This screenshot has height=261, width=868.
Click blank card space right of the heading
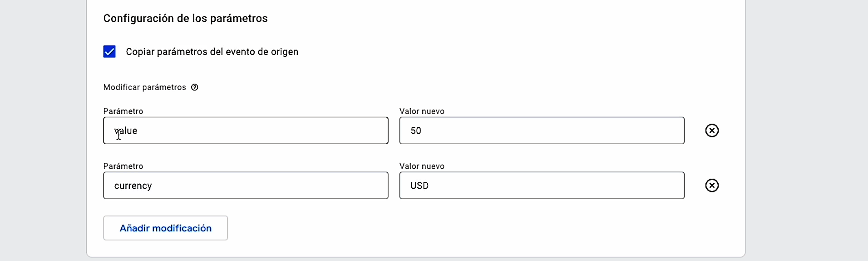[499, 18]
